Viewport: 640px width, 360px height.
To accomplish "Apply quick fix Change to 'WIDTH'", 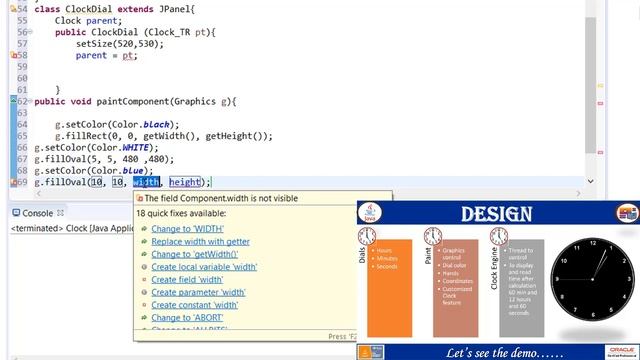I will pyautogui.click(x=187, y=229).
